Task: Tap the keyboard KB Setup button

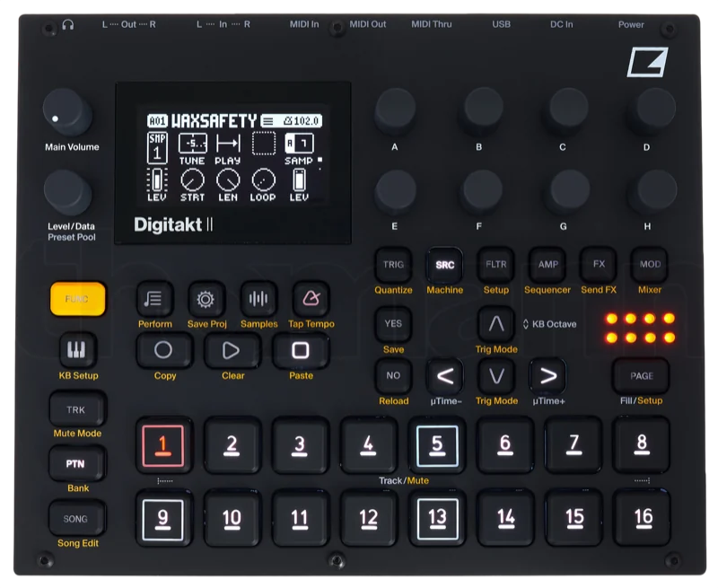Action: pyautogui.click(x=77, y=350)
